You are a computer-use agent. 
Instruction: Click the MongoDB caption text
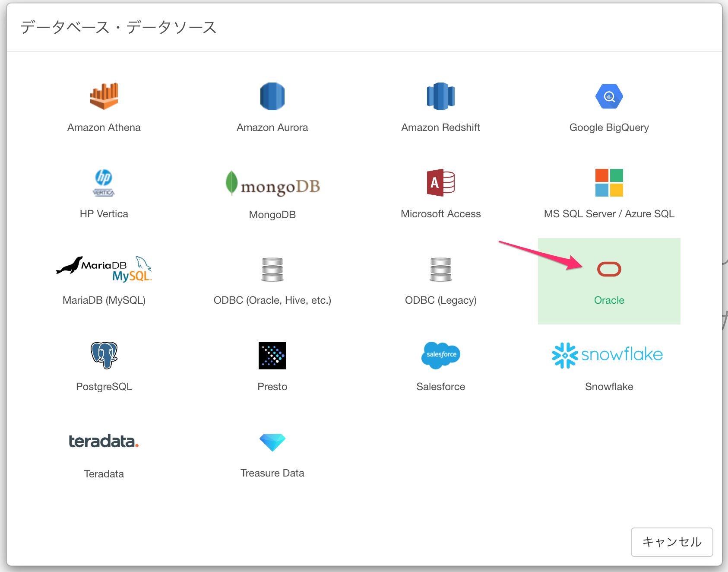pyautogui.click(x=272, y=215)
